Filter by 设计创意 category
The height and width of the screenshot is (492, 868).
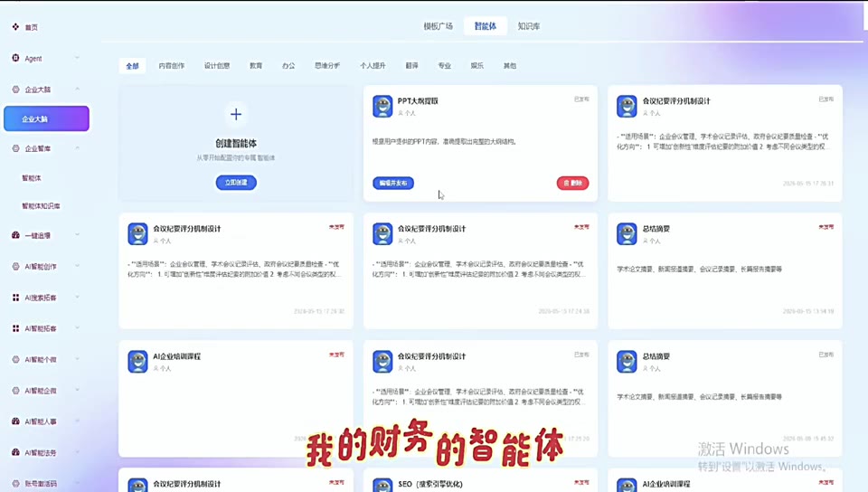tap(217, 65)
